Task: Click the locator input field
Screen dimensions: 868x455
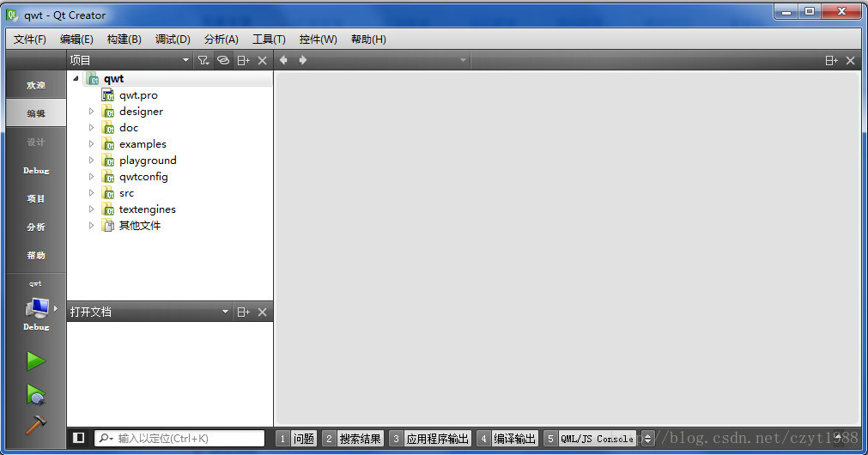Action: [180, 439]
